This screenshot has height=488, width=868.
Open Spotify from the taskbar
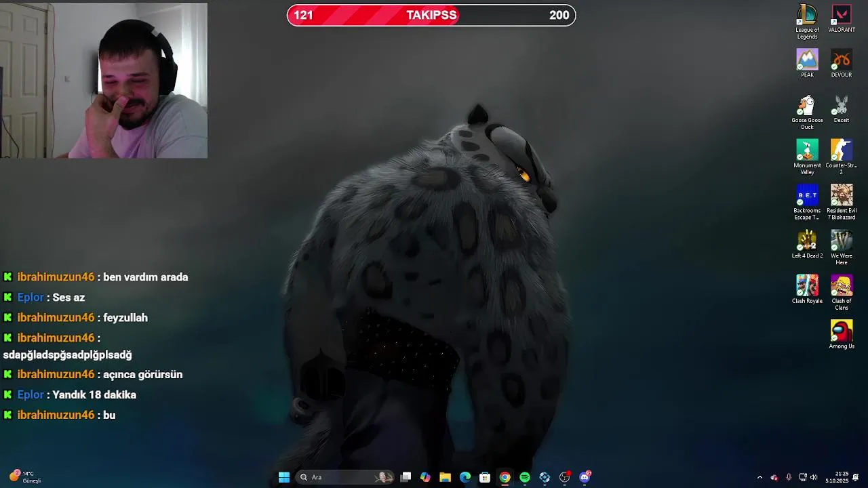click(x=525, y=477)
